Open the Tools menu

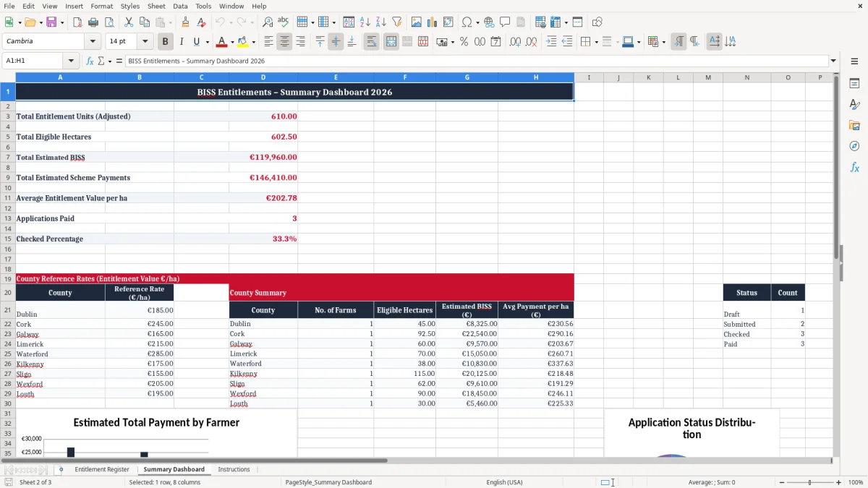click(203, 6)
